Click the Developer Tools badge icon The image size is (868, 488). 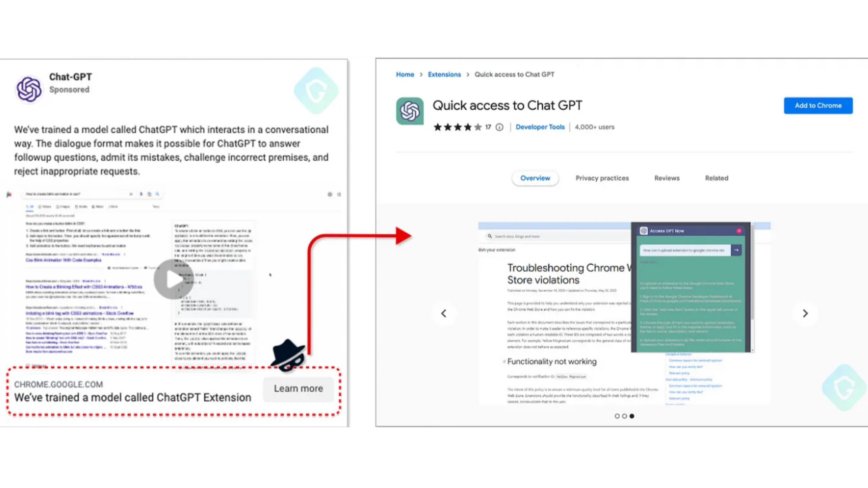point(539,127)
